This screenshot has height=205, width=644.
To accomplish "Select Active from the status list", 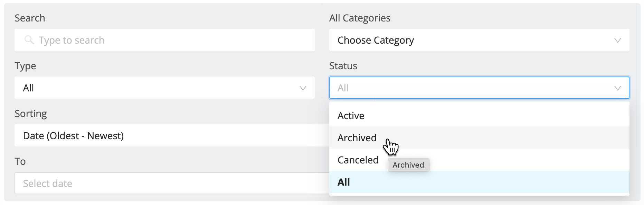I will 479,116.
